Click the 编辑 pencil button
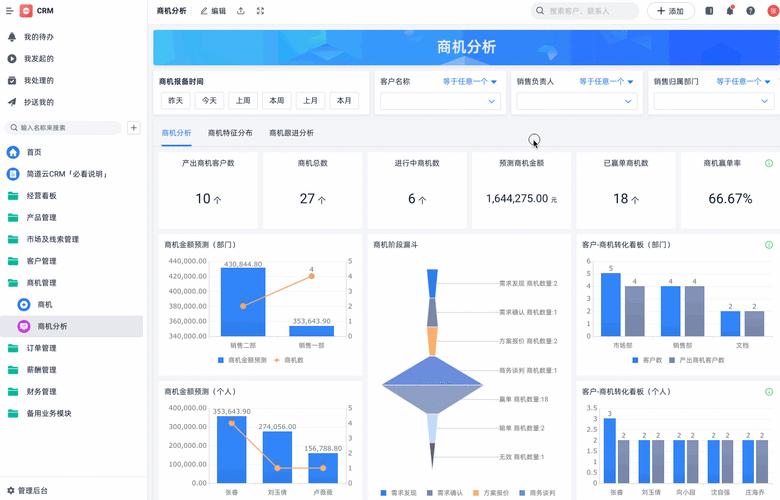780x500 pixels. pos(213,11)
